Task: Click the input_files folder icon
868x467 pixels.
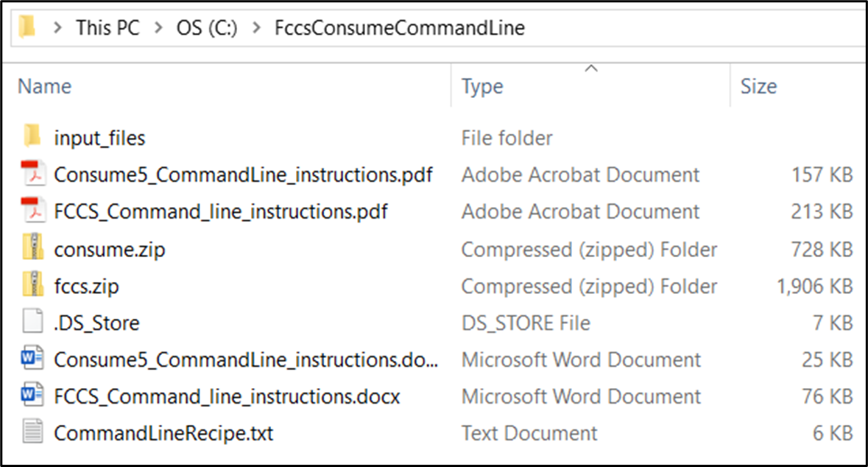Action: click(32, 137)
